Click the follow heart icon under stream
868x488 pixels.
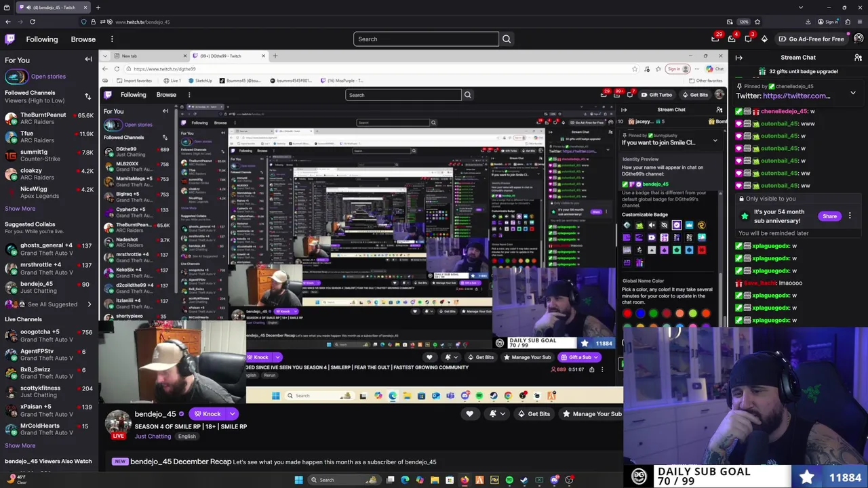click(x=469, y=413)
